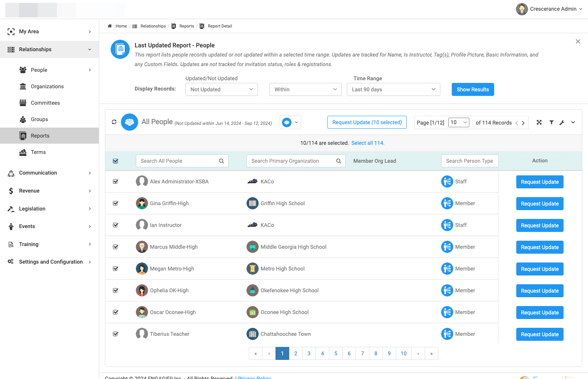Image resolution: width=588 pixels, height=379 pixels.
Task: Click the Search All People field
Action: [x=182, y=161]
